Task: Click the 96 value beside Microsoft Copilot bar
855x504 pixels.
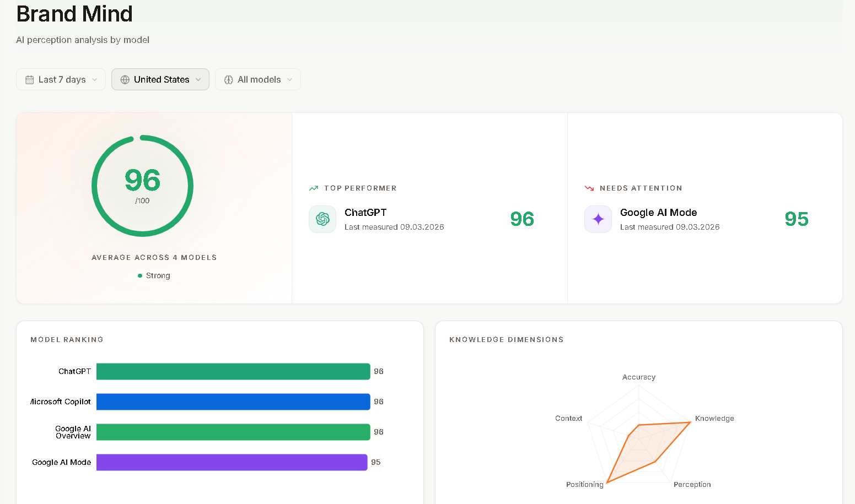Action: coord(379,402)
